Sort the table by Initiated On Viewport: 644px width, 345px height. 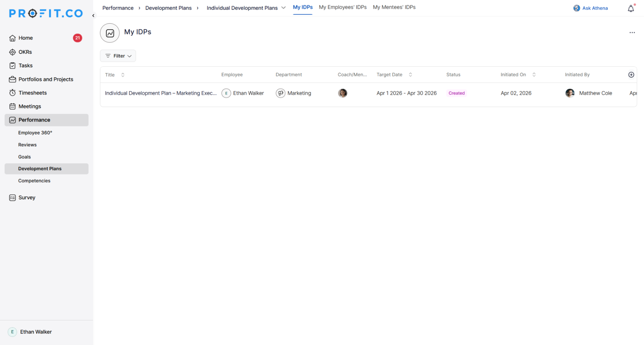coord(534,75)
